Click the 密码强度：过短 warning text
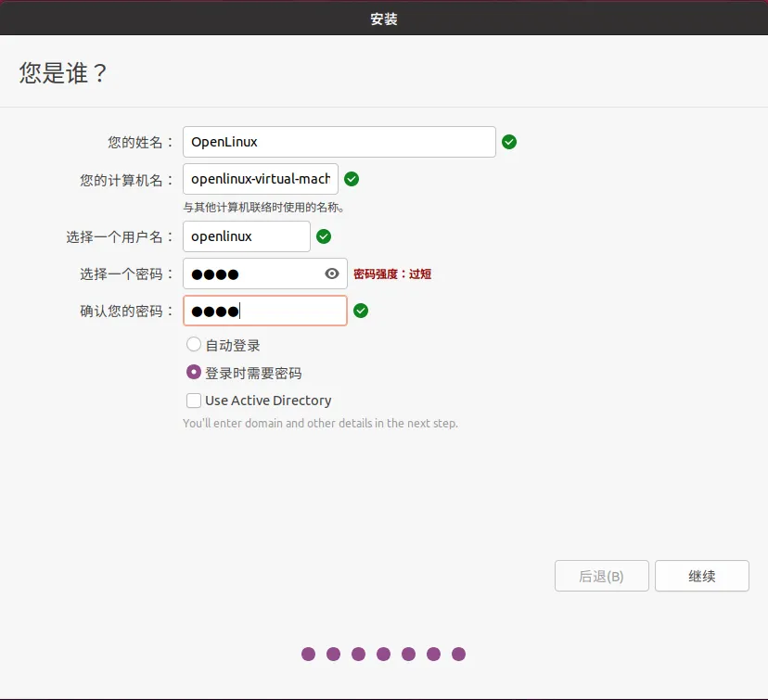Screen dimensions: 768x700 392,274
